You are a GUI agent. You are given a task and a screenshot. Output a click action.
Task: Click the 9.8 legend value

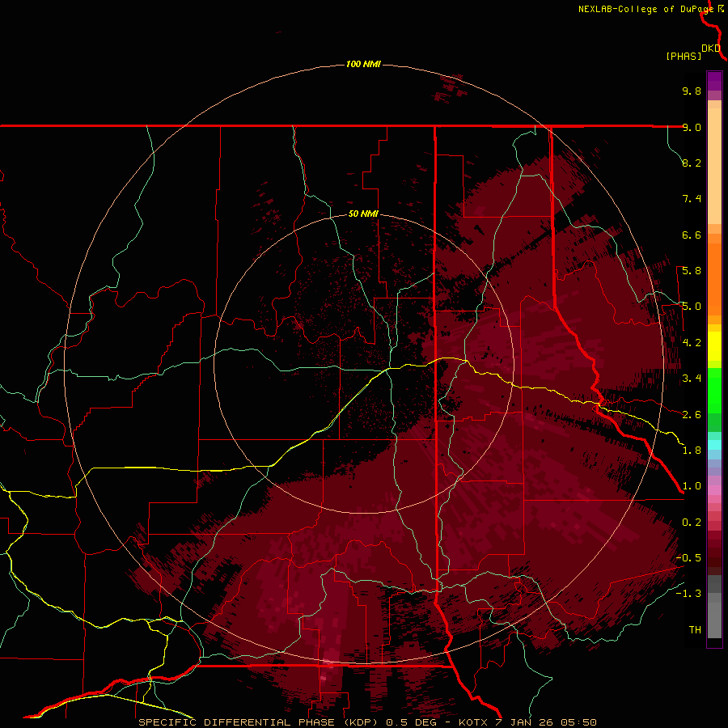692,91
